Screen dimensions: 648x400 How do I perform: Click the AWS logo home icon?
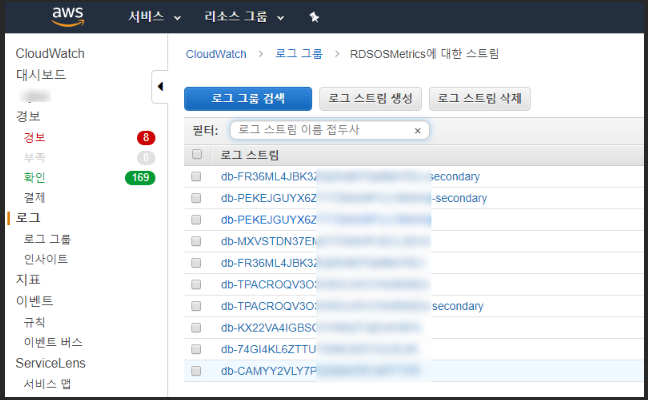pos(68,17)
